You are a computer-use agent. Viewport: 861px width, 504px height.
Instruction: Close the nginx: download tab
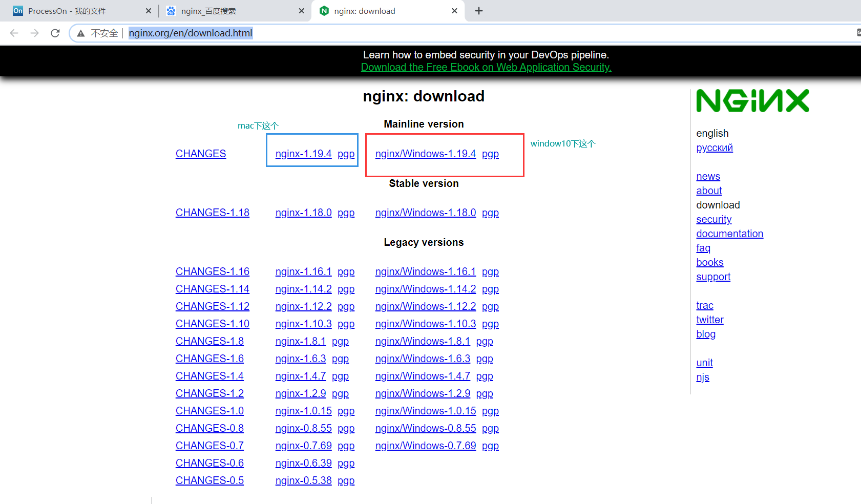point(454,11)
